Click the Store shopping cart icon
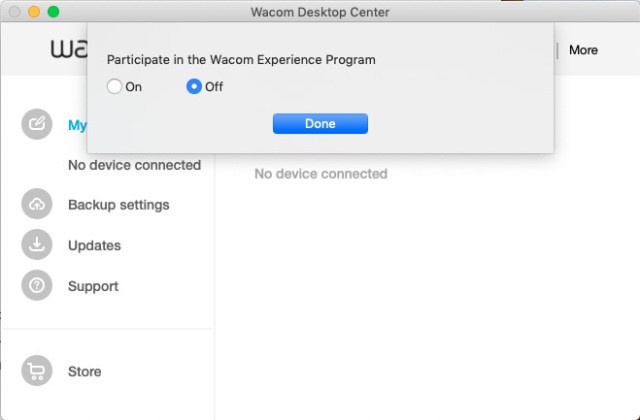The width and height of the screenshot is (640, 420). click(x=37, y=371)
